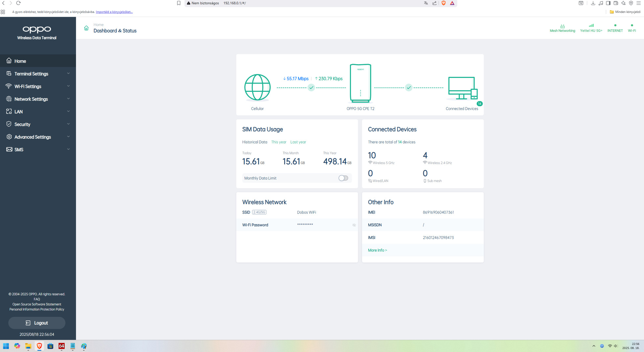
Task: Click the Nem biztonságos security warning
Action: pyautogui.click(x=203, y=3)
